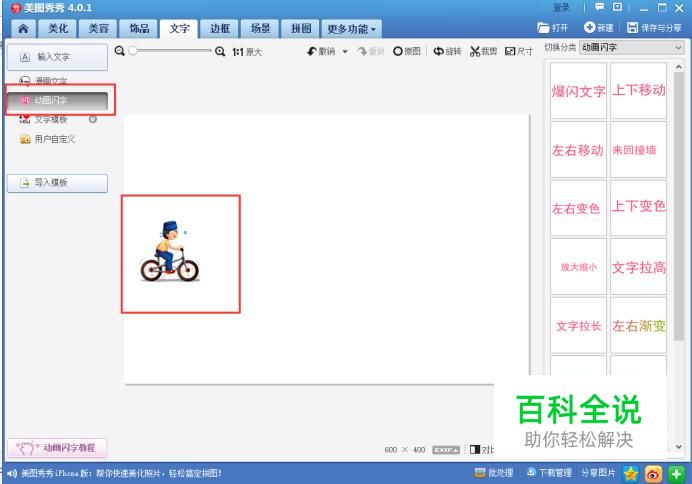This screenshot has height=484, width=692.
Task: Click the 打开 folder button
Action: [553, 28]
